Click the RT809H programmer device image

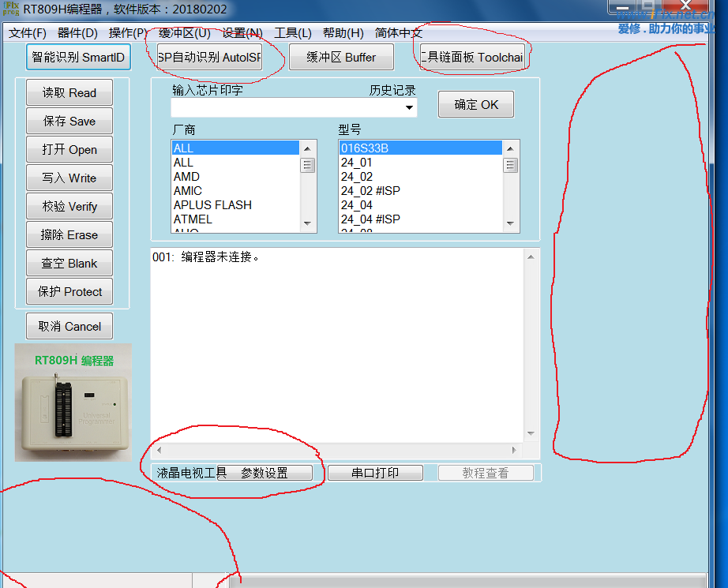(73, 403)
